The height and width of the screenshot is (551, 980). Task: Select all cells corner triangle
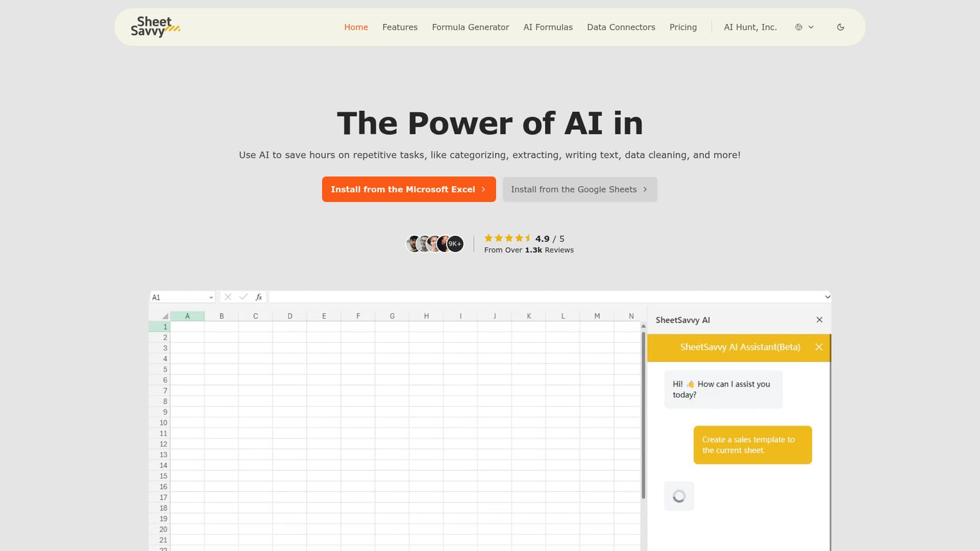point(164,316)
